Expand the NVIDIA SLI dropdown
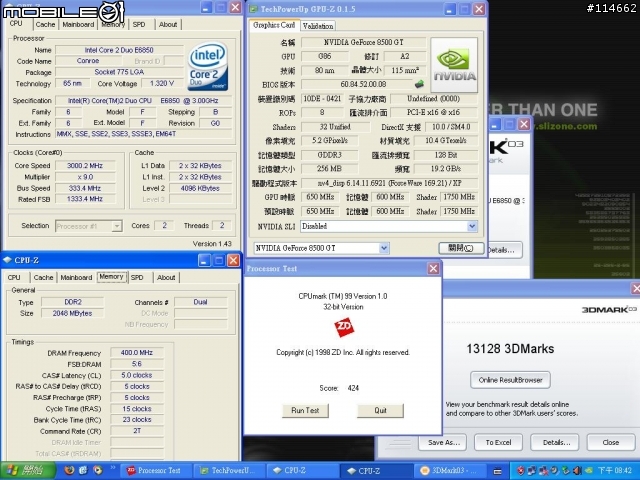This screenshot has height=480, width=640. (472, 226)
